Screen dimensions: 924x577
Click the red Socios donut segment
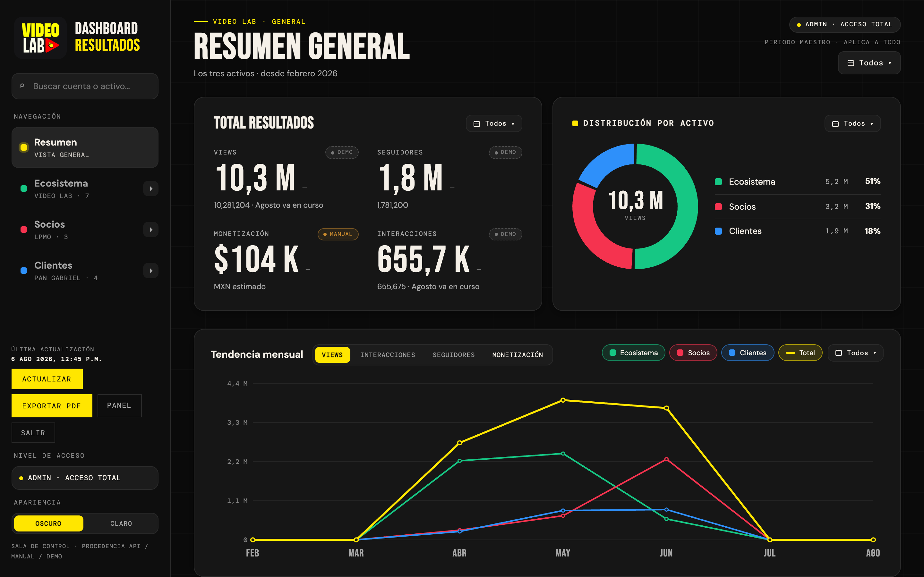click(592, 233)
